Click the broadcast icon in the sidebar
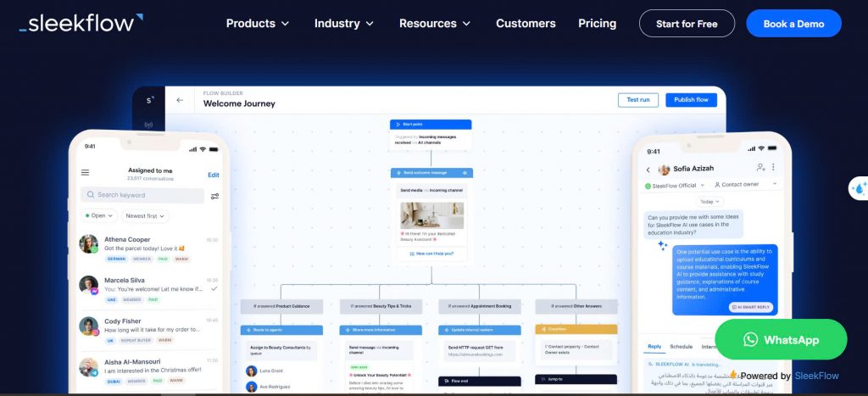The height and width of the screenshot is (396, 868). [x=148, y=125]
